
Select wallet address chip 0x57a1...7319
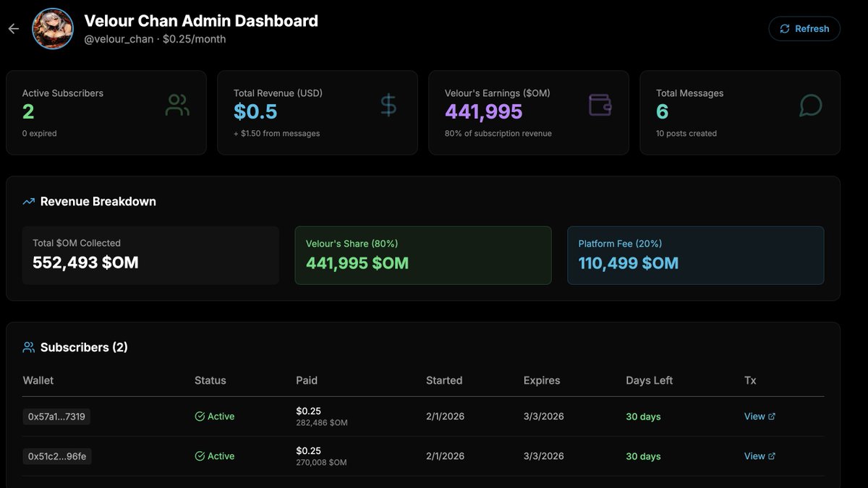(56, 416)
